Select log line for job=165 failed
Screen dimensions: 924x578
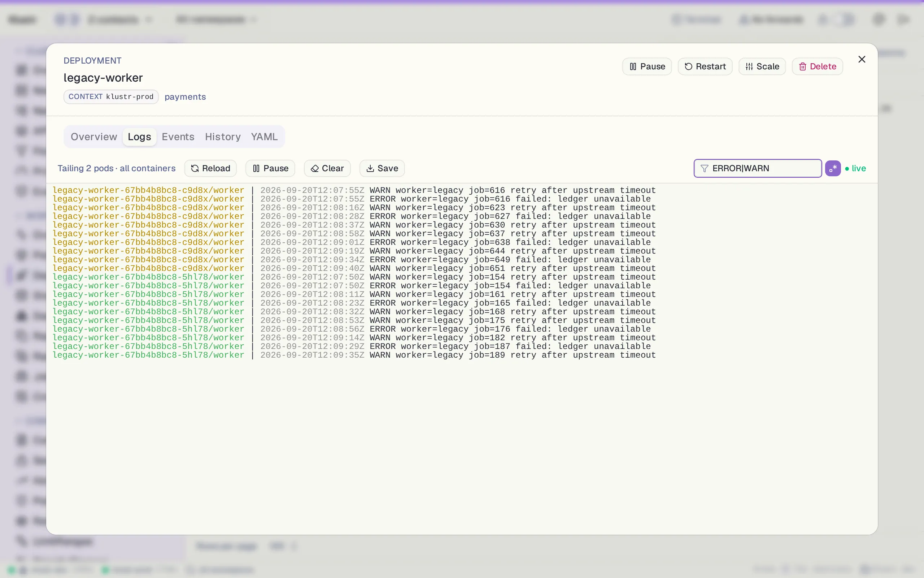tap(352, 303)
